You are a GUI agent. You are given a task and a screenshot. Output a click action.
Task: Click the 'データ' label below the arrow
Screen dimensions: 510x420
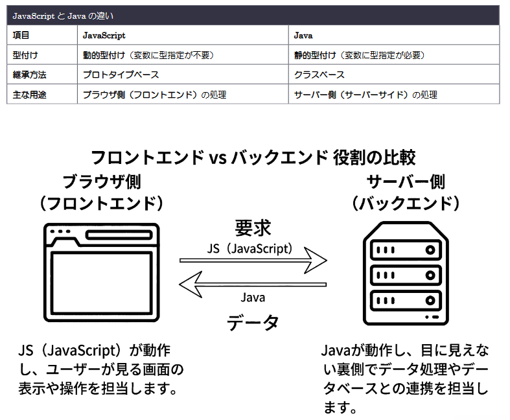pos(253,322)
